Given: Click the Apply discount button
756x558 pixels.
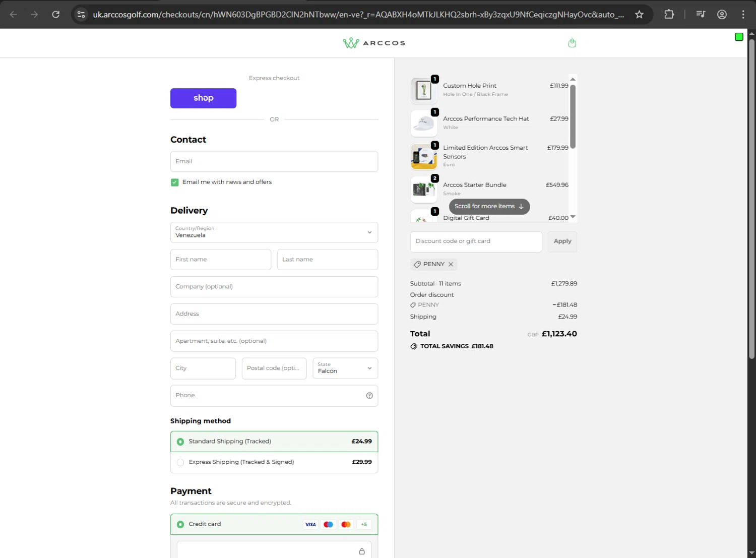Looking at the screenshot, I should point(562,241).
